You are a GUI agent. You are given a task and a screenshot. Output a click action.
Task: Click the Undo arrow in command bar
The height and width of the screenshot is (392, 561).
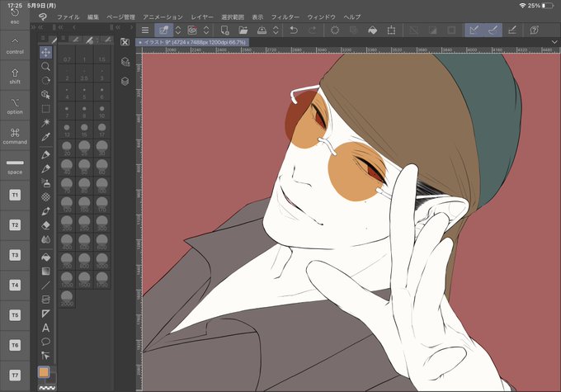pos(294,30)
